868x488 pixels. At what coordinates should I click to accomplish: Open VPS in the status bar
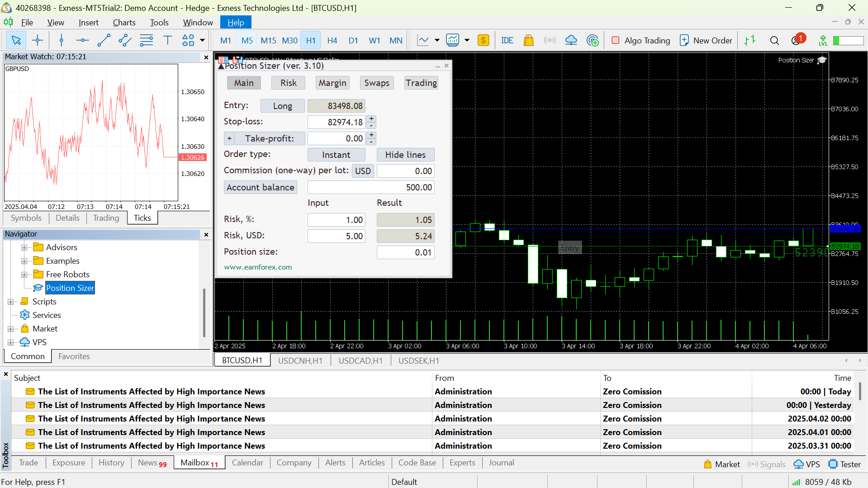coord(807,464)
